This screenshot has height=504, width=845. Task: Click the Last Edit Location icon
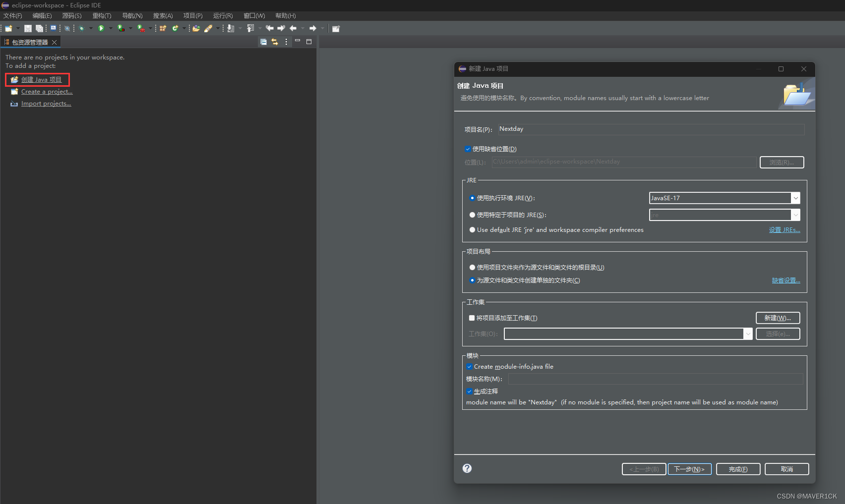(x=269, y=28)
